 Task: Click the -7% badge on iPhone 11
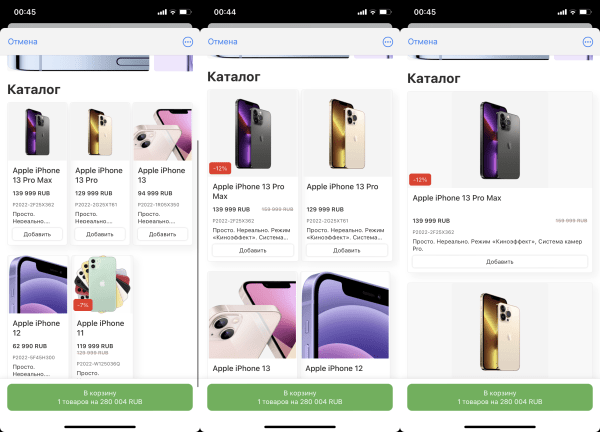[x=83, y=305]
